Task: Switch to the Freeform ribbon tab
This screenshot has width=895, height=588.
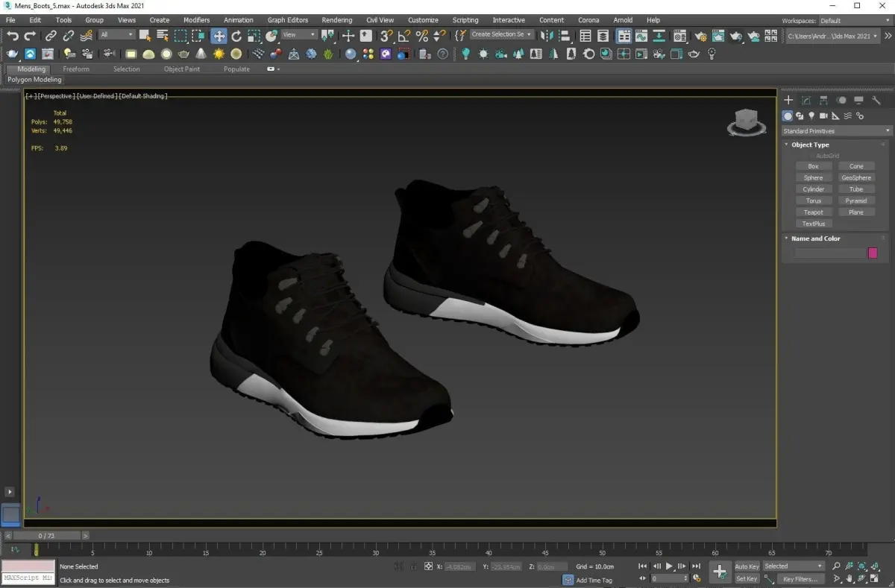Action: click(x=76, y=69)
